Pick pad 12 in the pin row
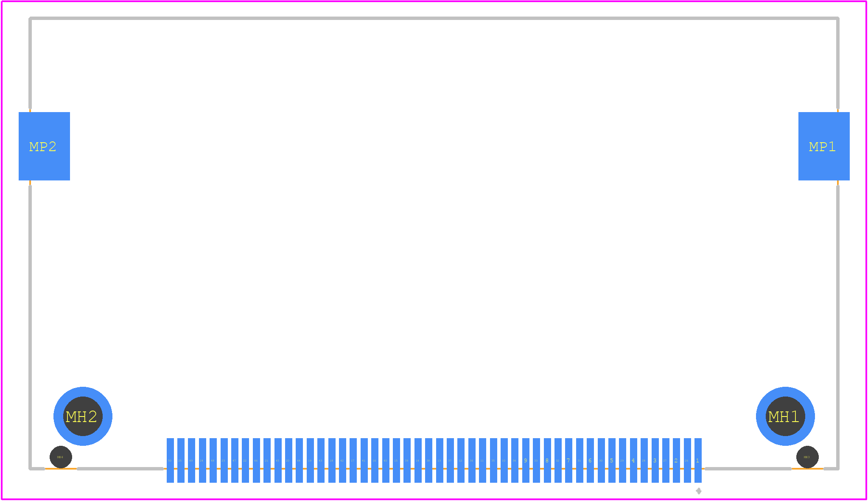 pyautogui.click(x=461, y=460)
